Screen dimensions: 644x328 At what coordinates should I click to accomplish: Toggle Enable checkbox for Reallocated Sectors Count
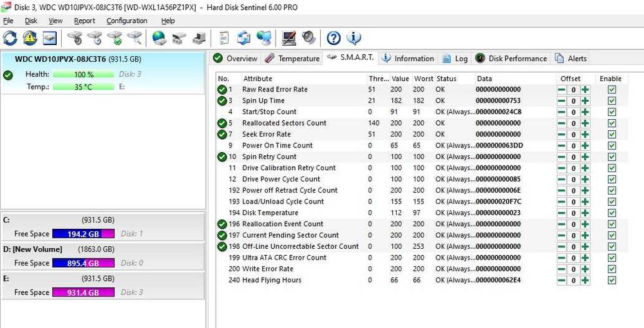point(612,123)
